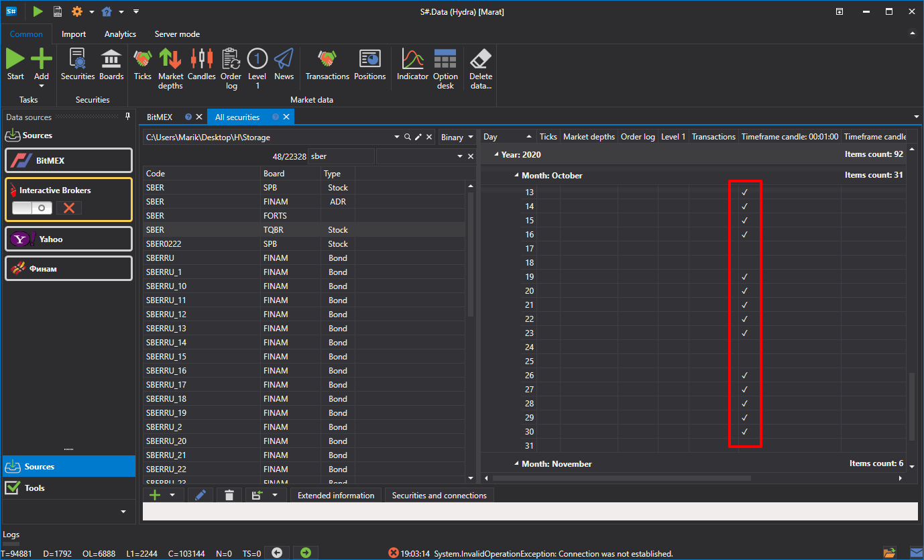Select the All securities document tab

(237, 117)
